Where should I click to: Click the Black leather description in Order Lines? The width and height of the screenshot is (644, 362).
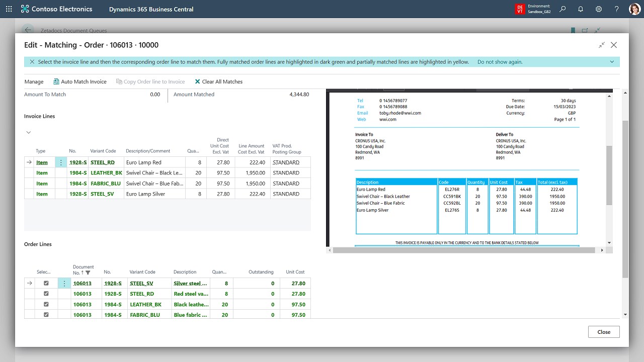coord(190,304)
